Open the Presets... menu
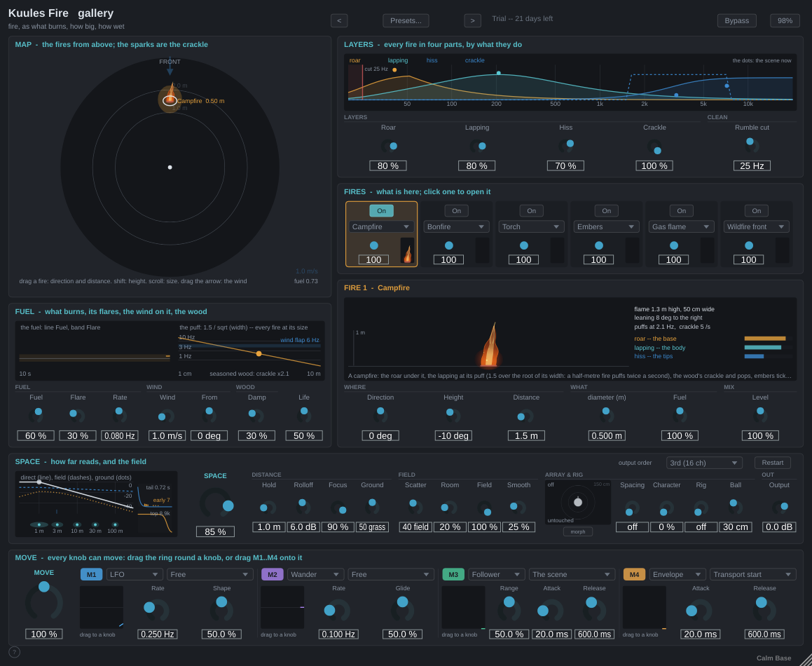The width and height of the screenshot is (812, 666). tap(406, 21)
